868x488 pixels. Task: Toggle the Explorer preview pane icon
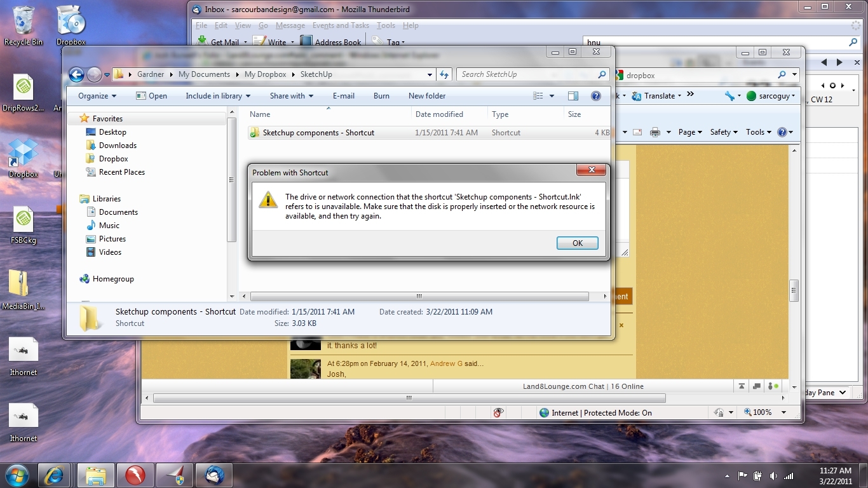573,96
